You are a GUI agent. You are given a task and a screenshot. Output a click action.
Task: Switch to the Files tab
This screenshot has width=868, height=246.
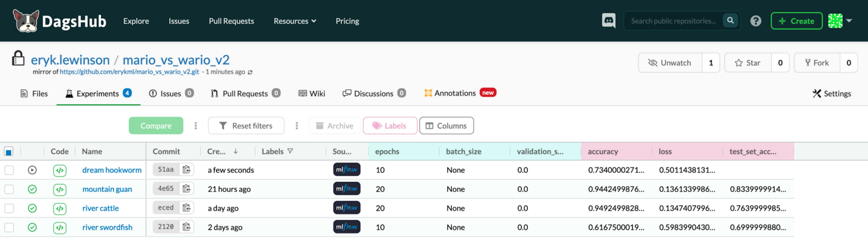[34, 93]
